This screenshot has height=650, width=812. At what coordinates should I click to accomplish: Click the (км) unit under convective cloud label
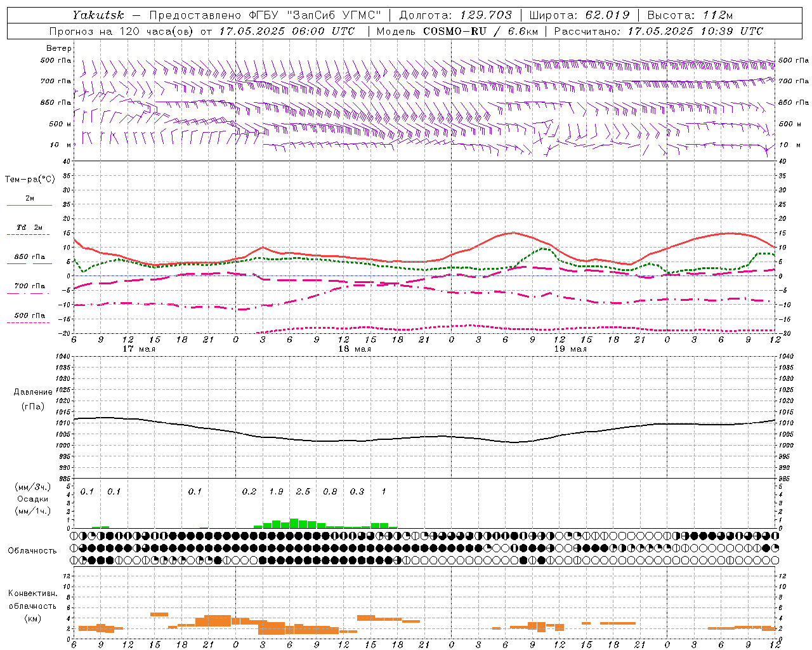[32, 618]
